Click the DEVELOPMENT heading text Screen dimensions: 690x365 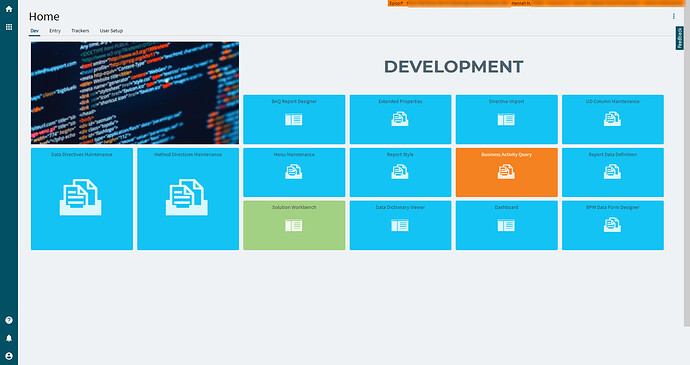click(x=454, y=67)
